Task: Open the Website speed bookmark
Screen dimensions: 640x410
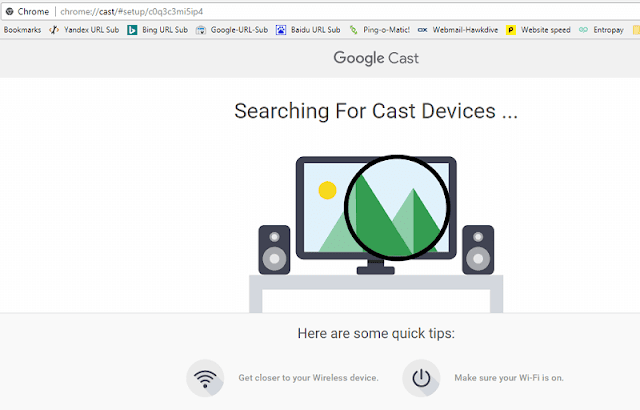Action: tap(546, 30)
